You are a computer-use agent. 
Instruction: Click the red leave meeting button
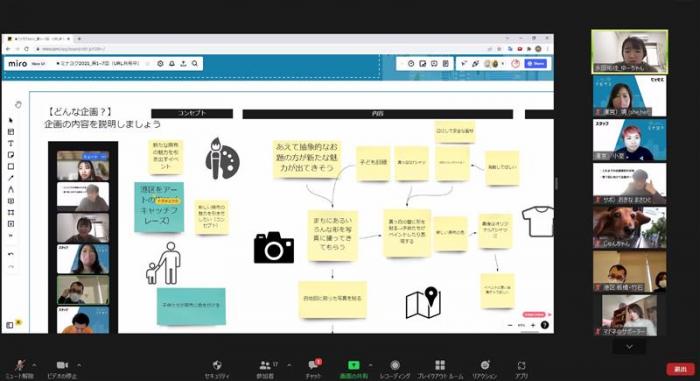(x=680, y=369)
